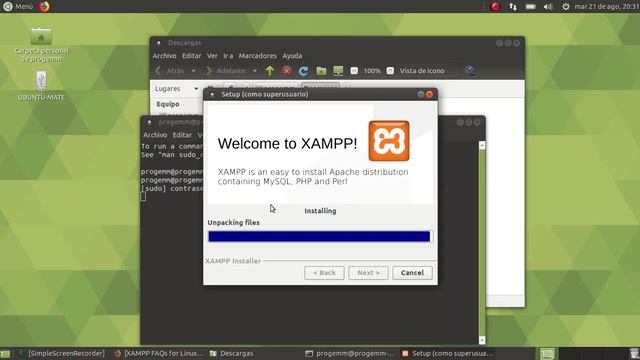Open Ir a menu in Descargas window
Image resolution: width=640 pixels, height=360 pixels.
click(228, 56)
